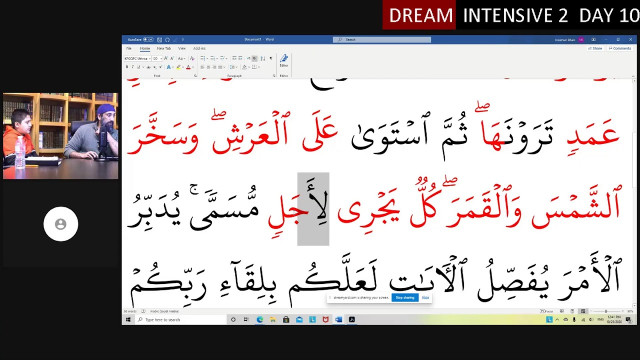Screen dimensions: 640x360
Task: Click Decrease Indent icon
Action: [x=234, y=58]
